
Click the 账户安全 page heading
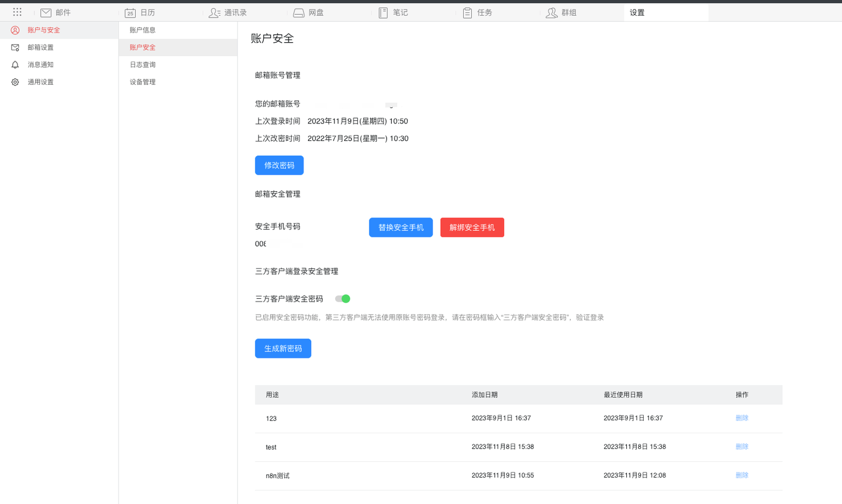click(272, 39)
